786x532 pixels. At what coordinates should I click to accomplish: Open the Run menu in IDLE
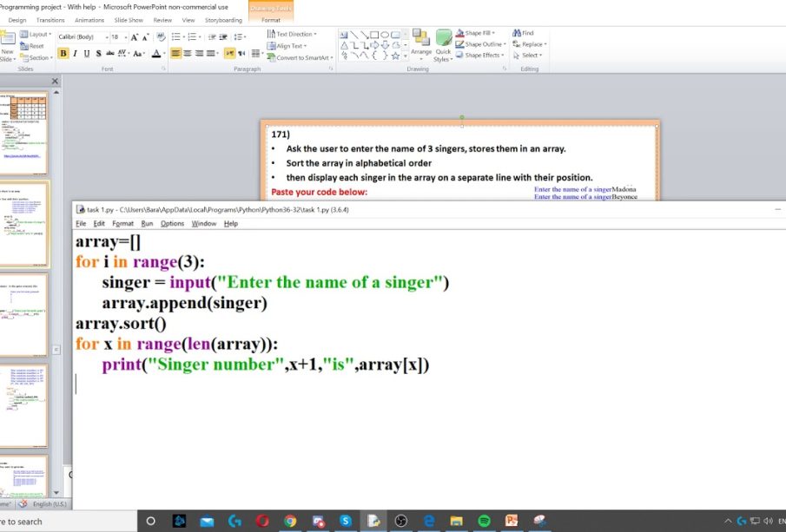point(147,223)
